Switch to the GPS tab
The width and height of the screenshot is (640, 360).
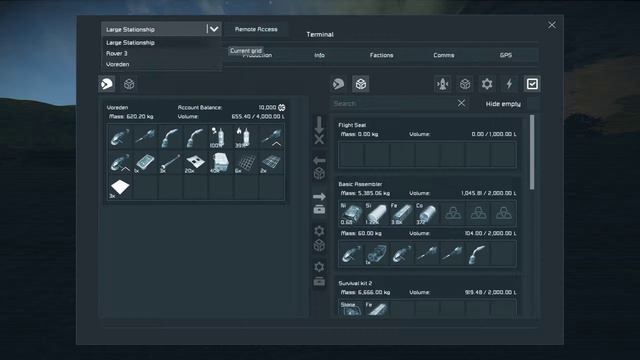[506, 55]
